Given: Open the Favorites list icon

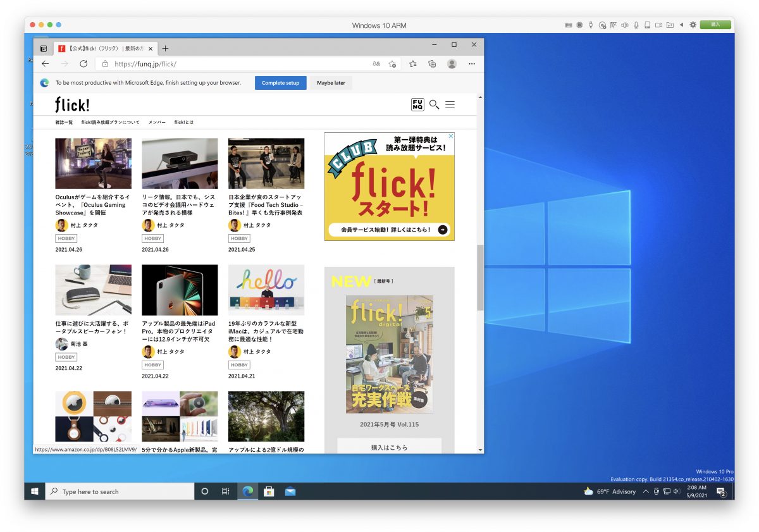Looking at the screenshot, I should click(x=413, y=64).
